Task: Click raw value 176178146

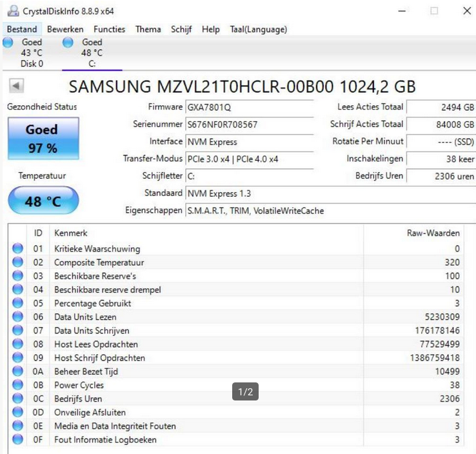Action: tap(437, 330)
